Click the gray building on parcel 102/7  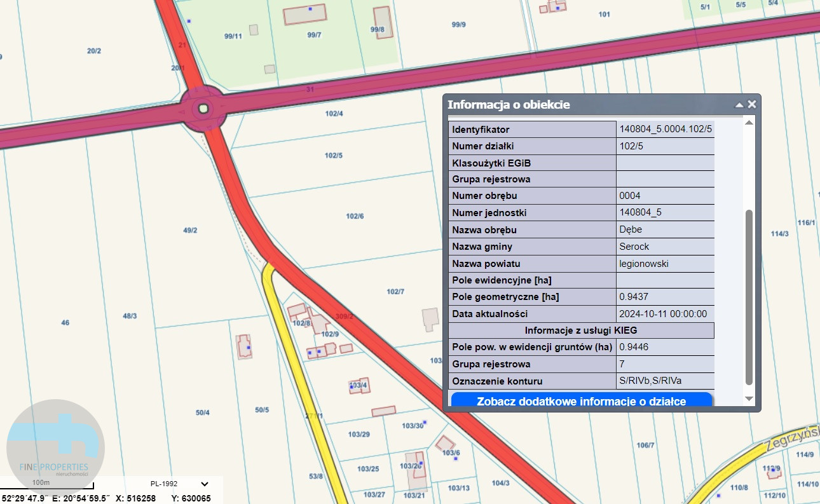click(430, 318)
